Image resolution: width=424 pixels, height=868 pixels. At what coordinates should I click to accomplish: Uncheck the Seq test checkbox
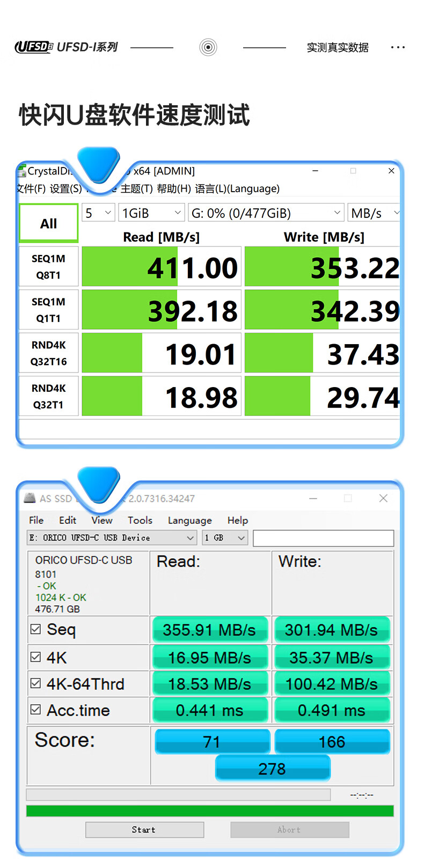tap(36, 629)
